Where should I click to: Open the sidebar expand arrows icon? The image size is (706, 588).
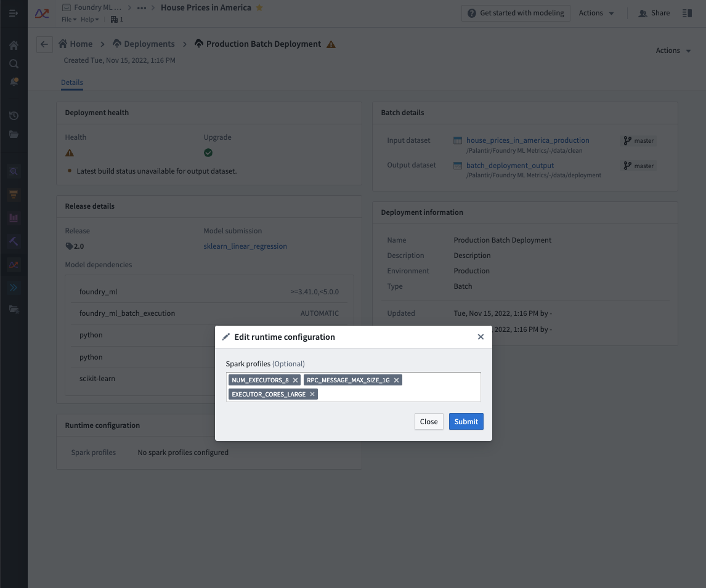14,288
